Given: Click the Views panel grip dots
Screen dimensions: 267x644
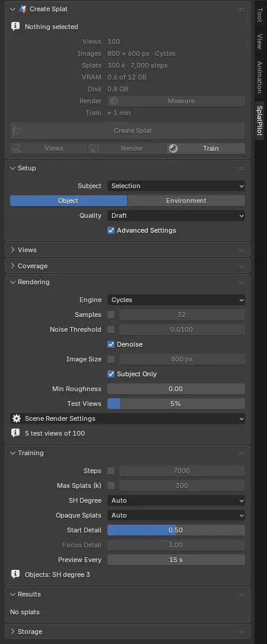Looking at the screenshot, I should (241, 250).
